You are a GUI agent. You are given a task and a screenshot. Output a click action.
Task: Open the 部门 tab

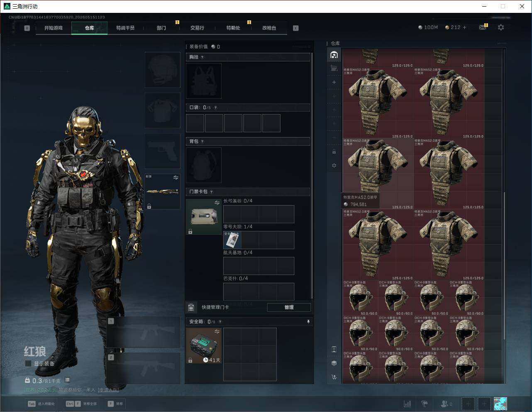tap(161, 28)
